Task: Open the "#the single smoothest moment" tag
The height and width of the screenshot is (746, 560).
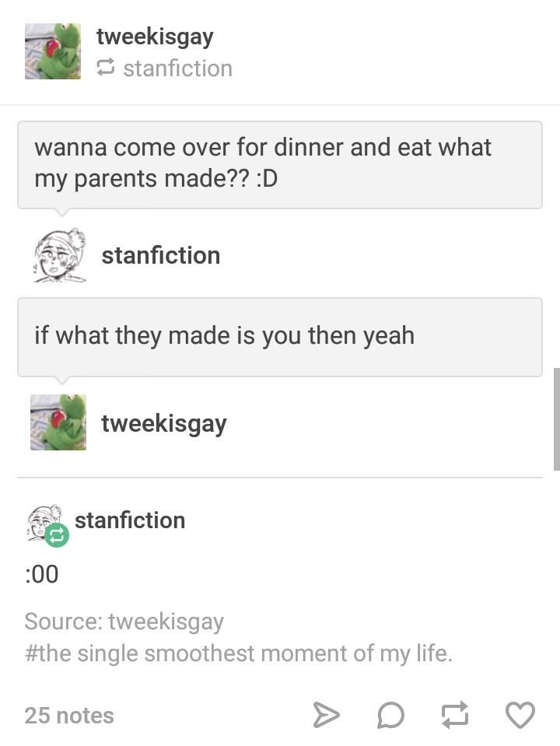Action: coord(238,653)
